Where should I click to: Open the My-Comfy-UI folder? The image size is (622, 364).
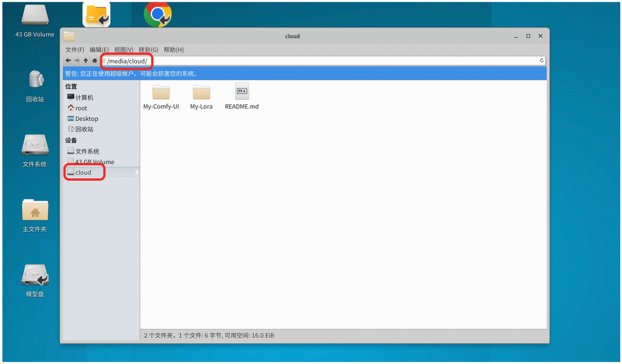pyautogui.click(x=161, y=93)
